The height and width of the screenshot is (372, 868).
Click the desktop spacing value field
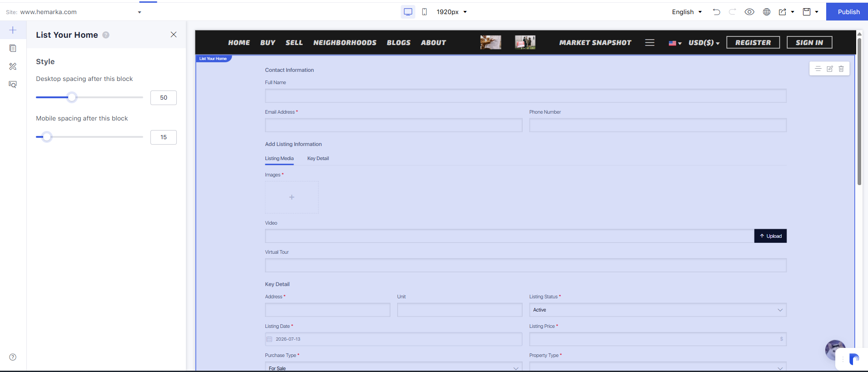pyautogui.click(x=164, y=98)
